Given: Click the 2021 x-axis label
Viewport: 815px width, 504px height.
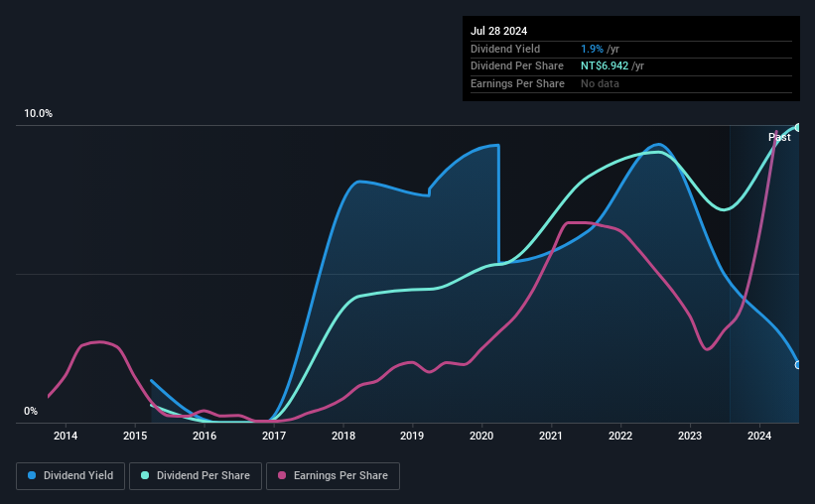Looking at the screenshot, I should tap(551, 436).
